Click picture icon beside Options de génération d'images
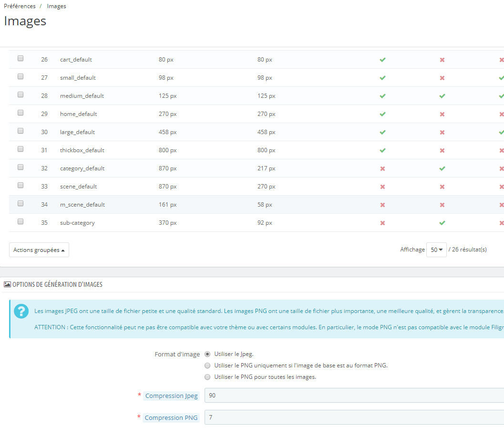The width and height of the screenshot is (504, 428). [8, 284]
